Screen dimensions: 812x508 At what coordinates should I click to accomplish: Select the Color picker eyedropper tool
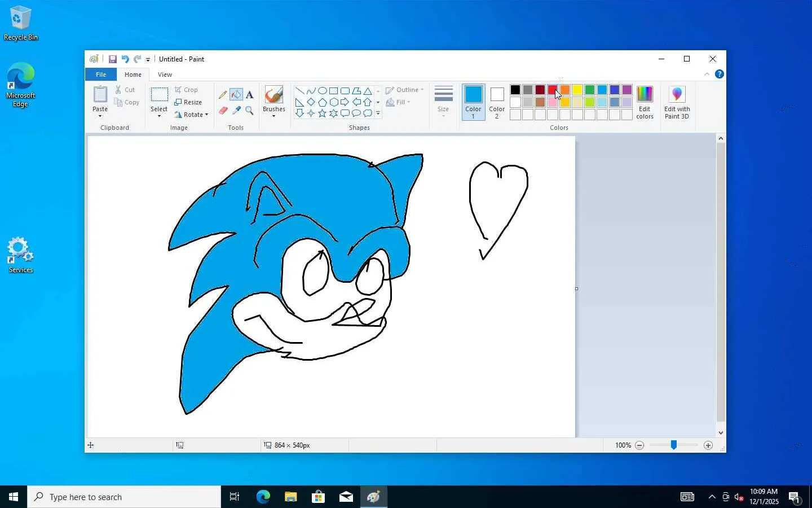point(236,111)
